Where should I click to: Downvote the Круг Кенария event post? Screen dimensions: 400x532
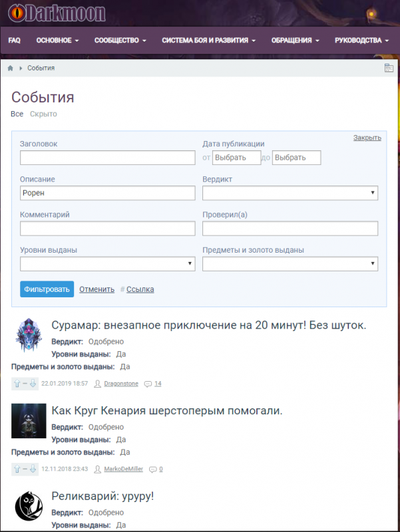click(x=33, y=469)
